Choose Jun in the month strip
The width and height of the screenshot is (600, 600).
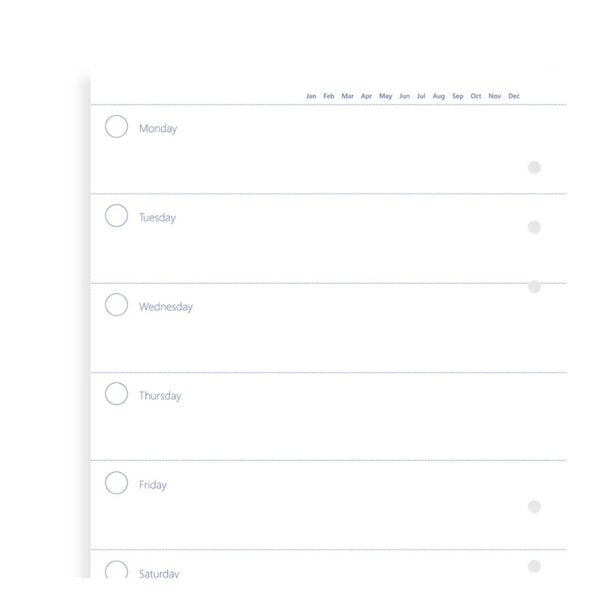404,96
